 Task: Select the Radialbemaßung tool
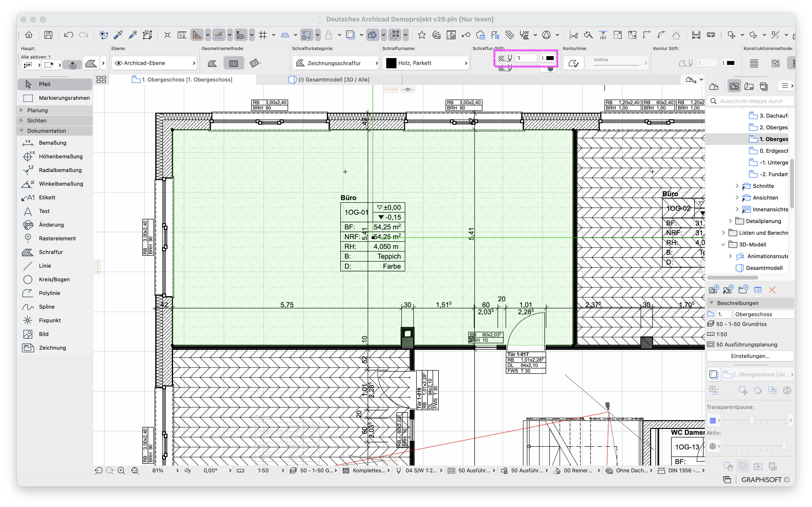[55, 170]
